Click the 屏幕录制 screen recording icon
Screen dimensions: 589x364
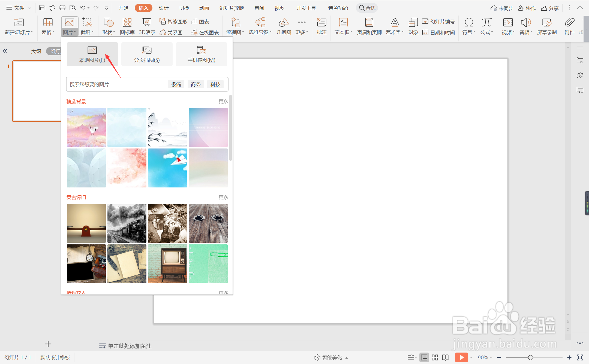coord(546,26)
